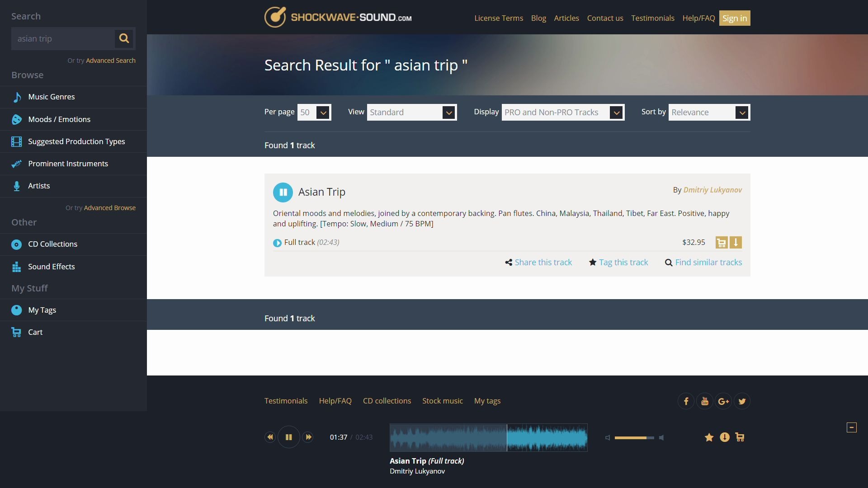Open the Artists microphone icon

click(17, 186)
